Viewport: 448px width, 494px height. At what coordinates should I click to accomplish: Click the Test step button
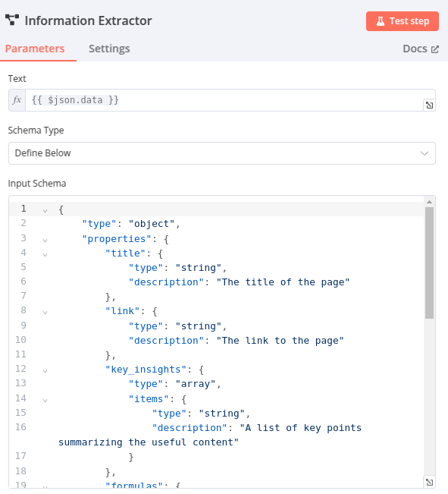(x=402, y=21)
